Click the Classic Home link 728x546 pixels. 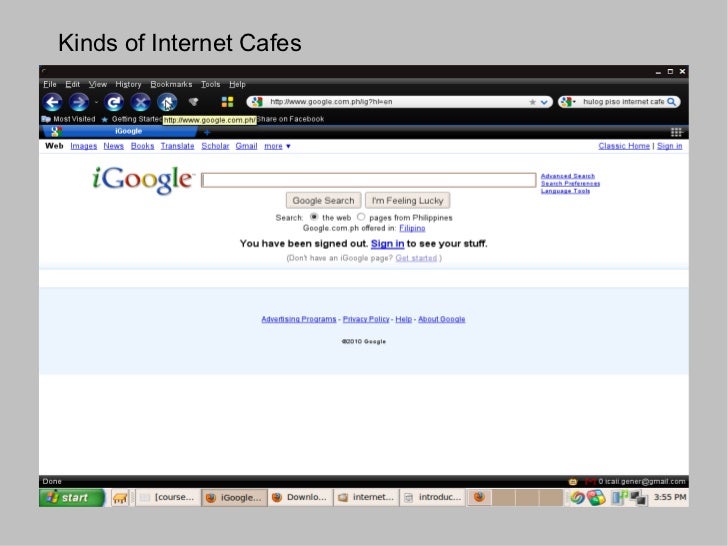click(624, 146)
